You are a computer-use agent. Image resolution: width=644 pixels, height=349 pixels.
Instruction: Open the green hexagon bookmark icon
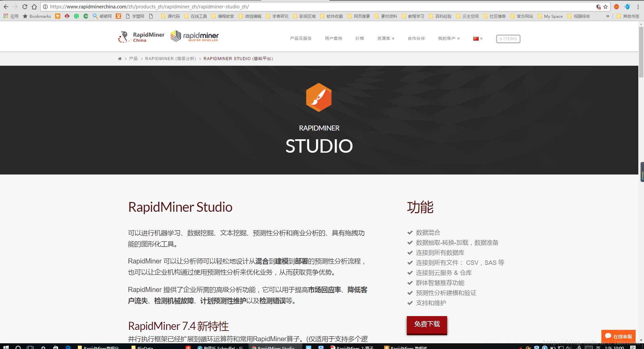click(76, 16)
